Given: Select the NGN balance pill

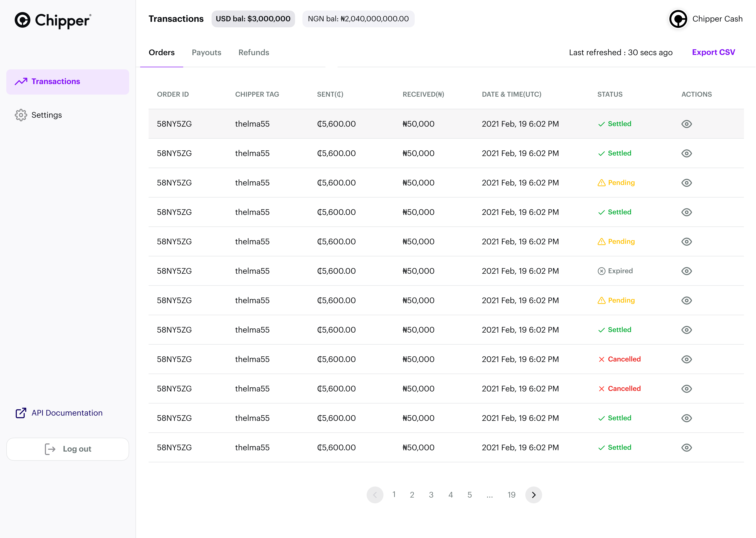Looking at the screenshot, I should [358, 19].
